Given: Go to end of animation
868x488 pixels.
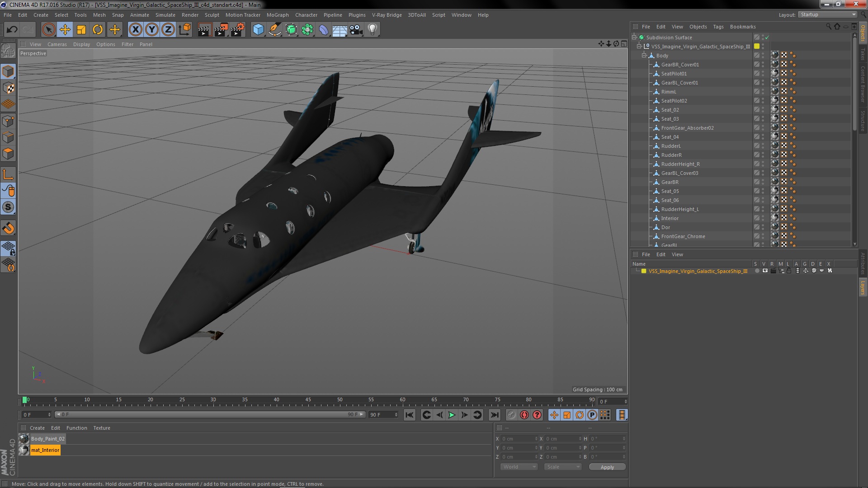Looking at the screenshot, I should [495, 415].
